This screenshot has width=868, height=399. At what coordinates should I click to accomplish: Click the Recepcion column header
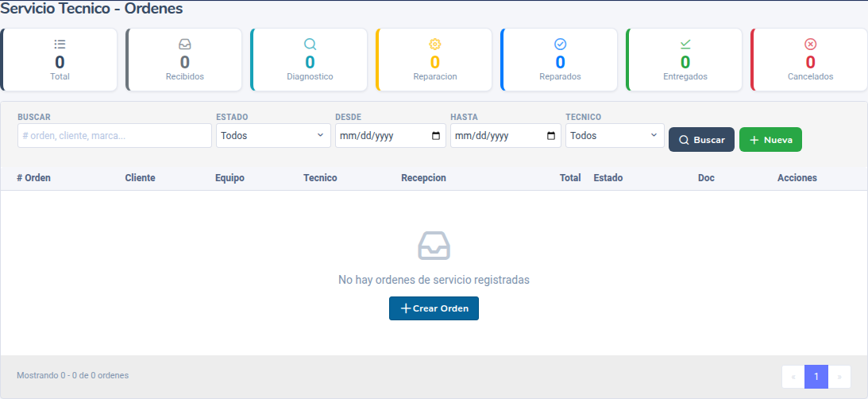click(x=423, y=178)
